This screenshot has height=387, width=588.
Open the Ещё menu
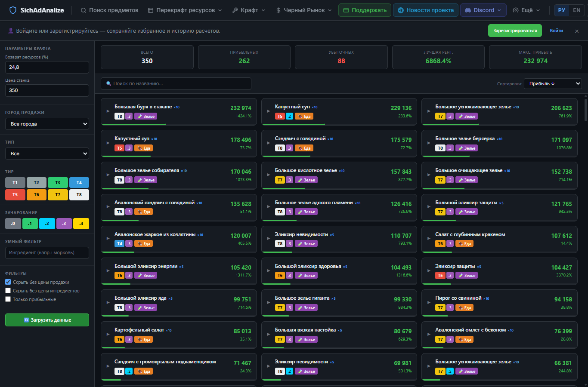(x=526, y=10)
